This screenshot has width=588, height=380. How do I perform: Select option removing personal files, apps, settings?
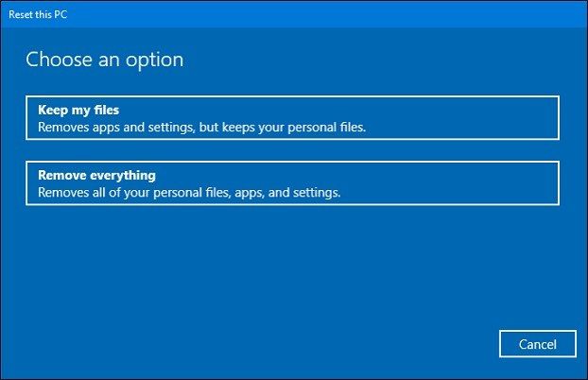pos(292,183)
